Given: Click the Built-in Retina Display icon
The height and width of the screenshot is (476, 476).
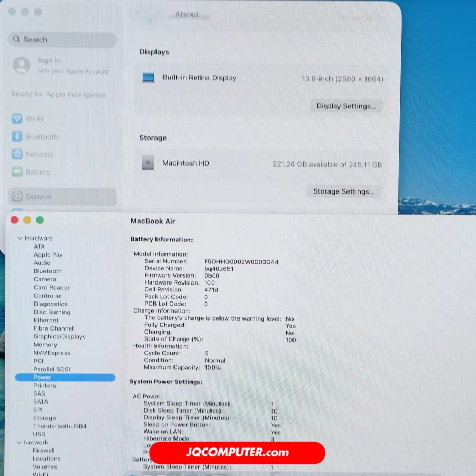Looking at the screenshot, I should pos(148,78).
